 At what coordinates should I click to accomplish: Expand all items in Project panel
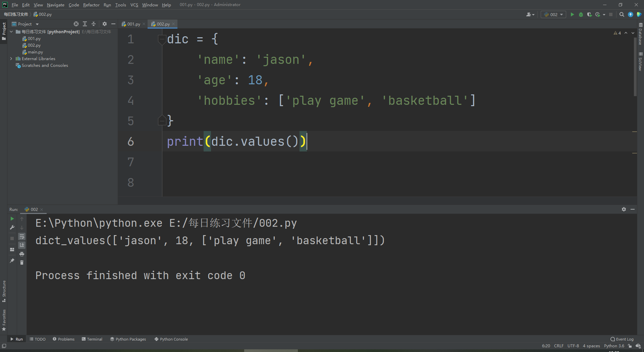[85, 24]
